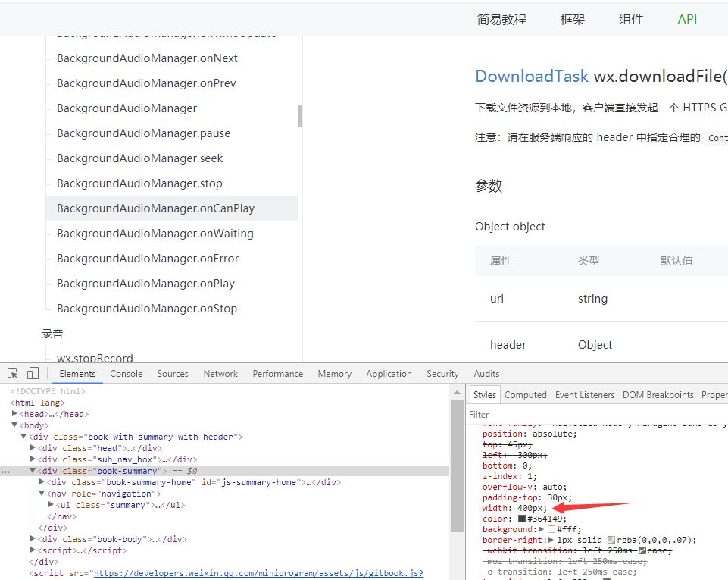Open the 简易教程 navigation item
The height and width of the screenshot is (580, 728).
pyautogui.click(x=501, y=19)
